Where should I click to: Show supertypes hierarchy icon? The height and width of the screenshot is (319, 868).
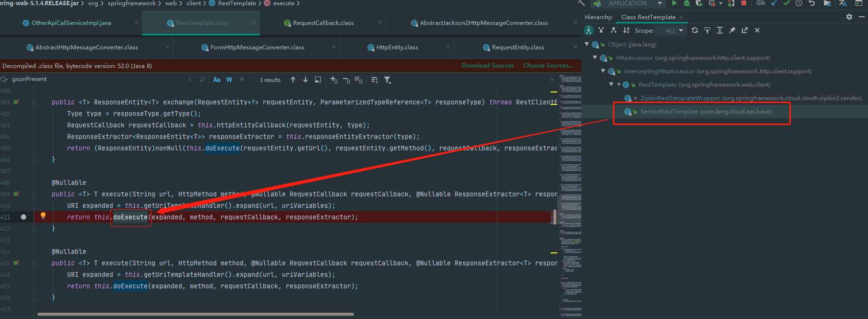click(x=601, y=30)
